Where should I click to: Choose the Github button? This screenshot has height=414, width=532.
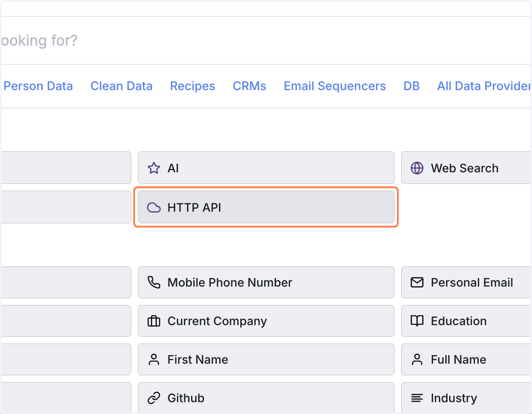[266, 398]
